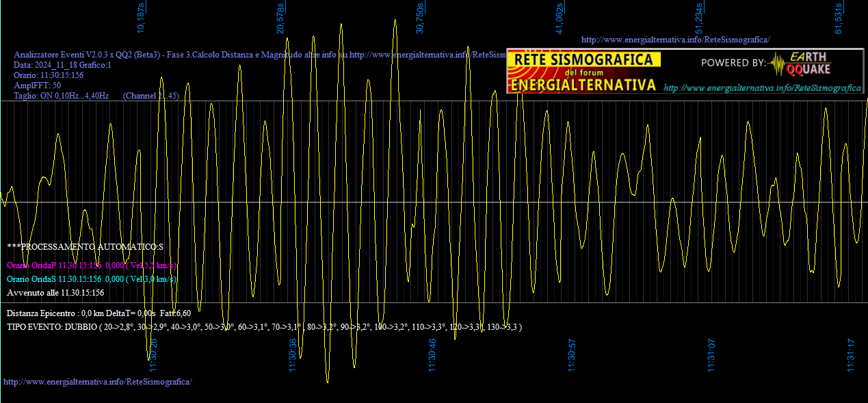Open the top-right energialternativa.info URL
Viewport: 868px width, 403px height.
675,40
